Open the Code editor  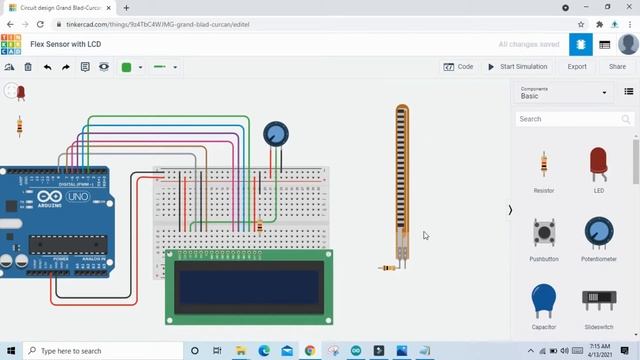(x=458, y=67)
